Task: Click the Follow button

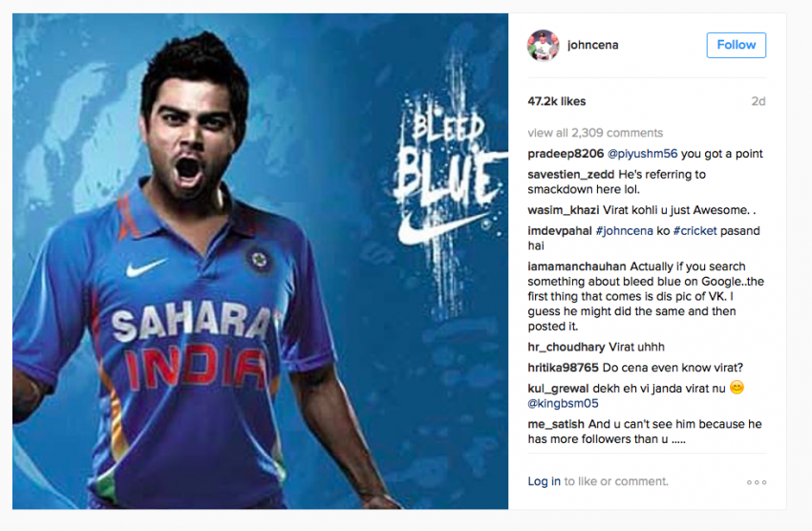Action: click(736, 45)
